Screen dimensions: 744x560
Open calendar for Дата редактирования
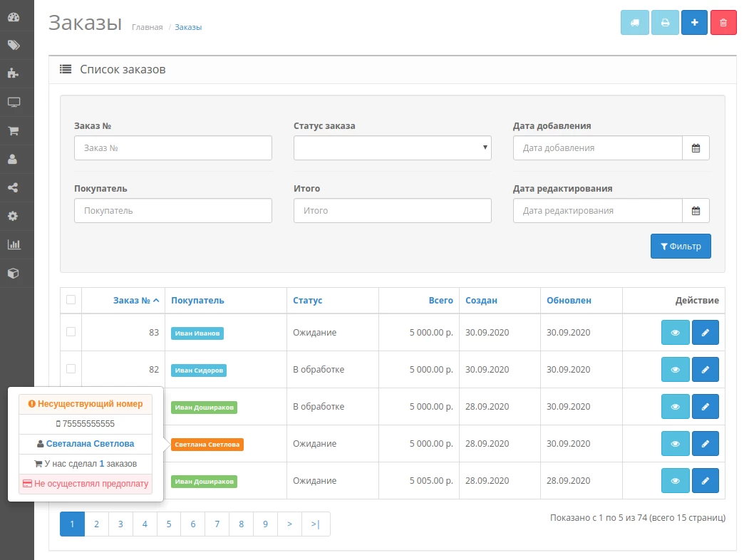click(696, 210)
